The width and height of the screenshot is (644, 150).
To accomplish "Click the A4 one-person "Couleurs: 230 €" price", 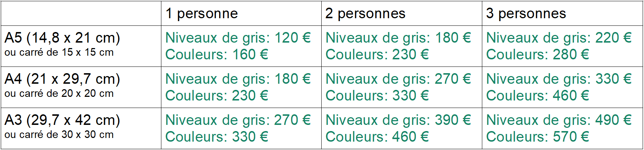I will [217, 96].
